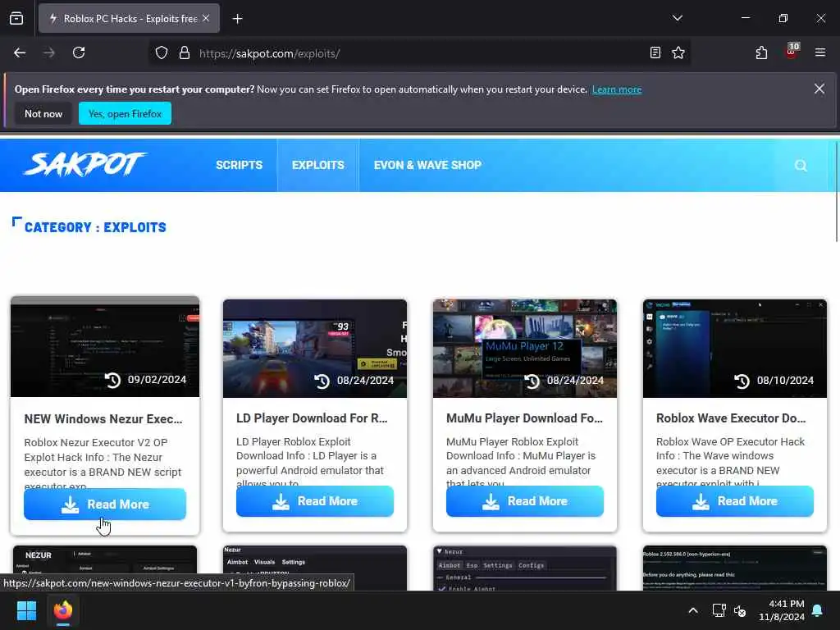
Task: Click Read More on LD Player card
Action: [315, 501]
